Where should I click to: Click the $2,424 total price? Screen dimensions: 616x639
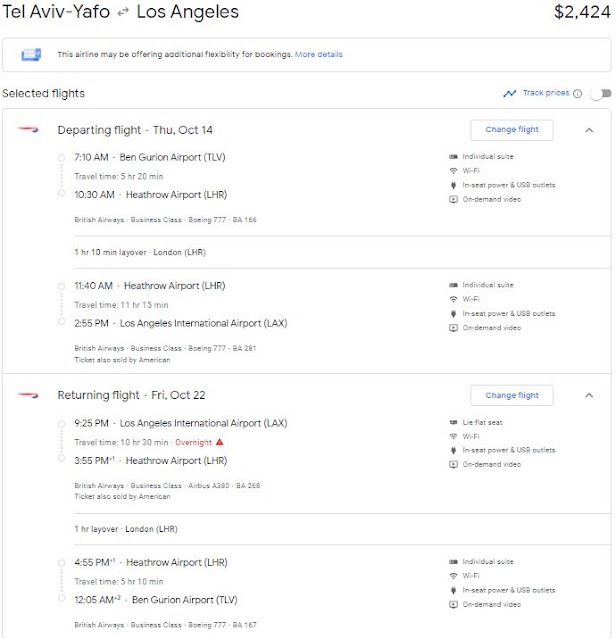point(582,12)
